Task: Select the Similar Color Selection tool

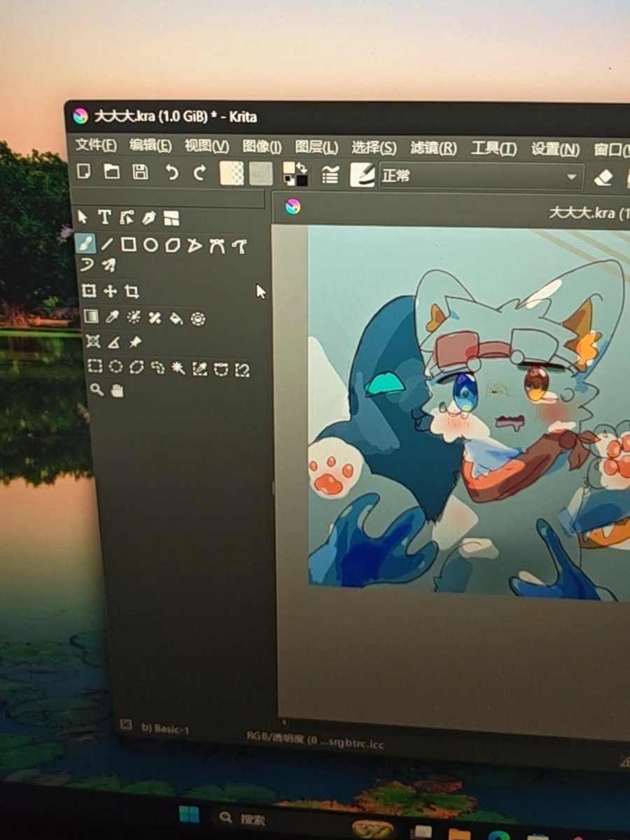Action: tap(200, 368)
